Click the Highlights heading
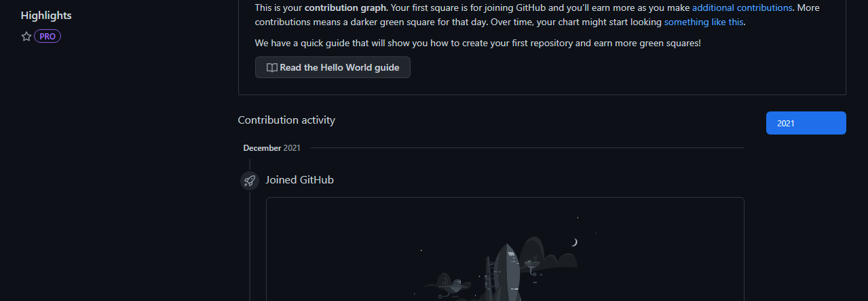The height and width of the screenshot is (301, 868). point(46,15)
